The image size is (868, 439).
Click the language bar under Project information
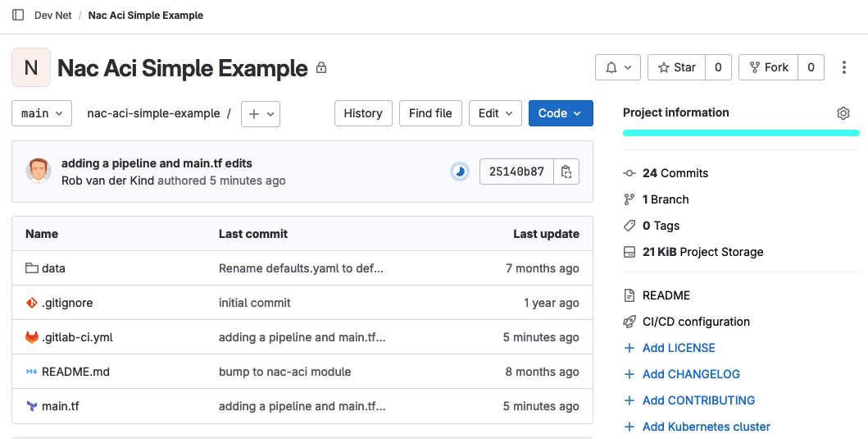pos(741,133)
